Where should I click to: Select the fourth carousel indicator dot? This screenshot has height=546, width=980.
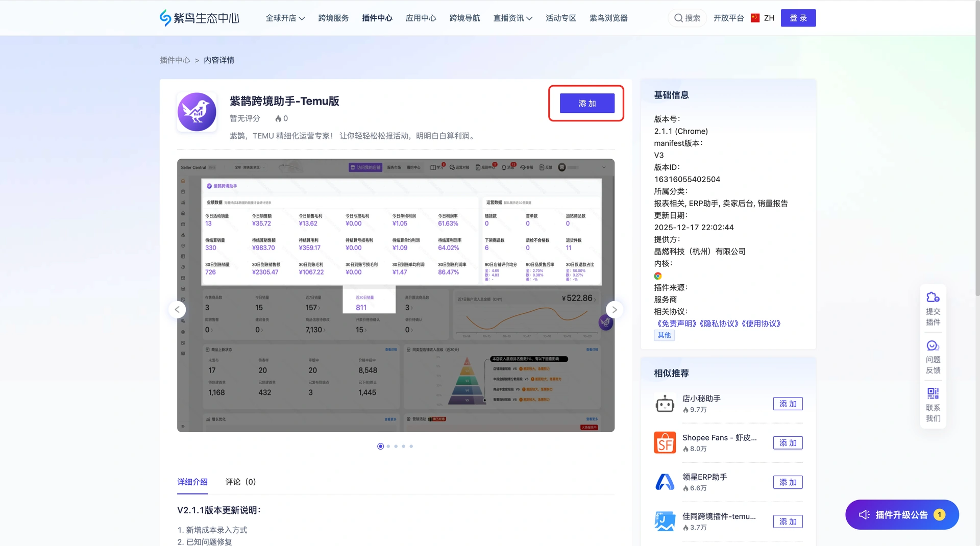(403, 446)
